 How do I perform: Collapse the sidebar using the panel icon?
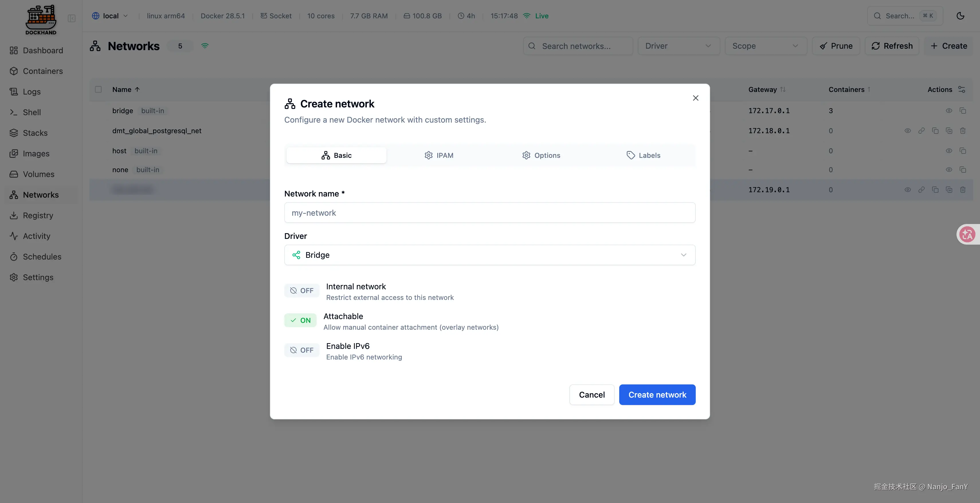pyautogui.click(x=72, y=18)
